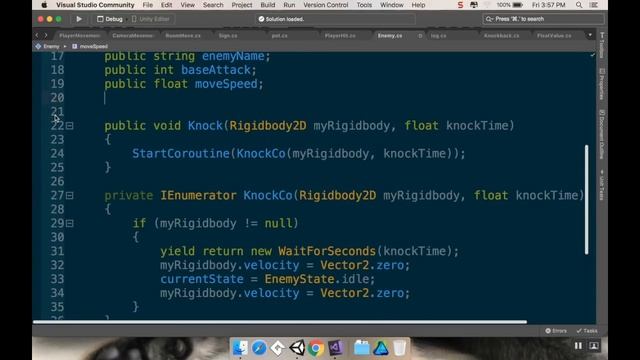Choose Unity Editor as run target
640x360 pixels.
[151, 19]
